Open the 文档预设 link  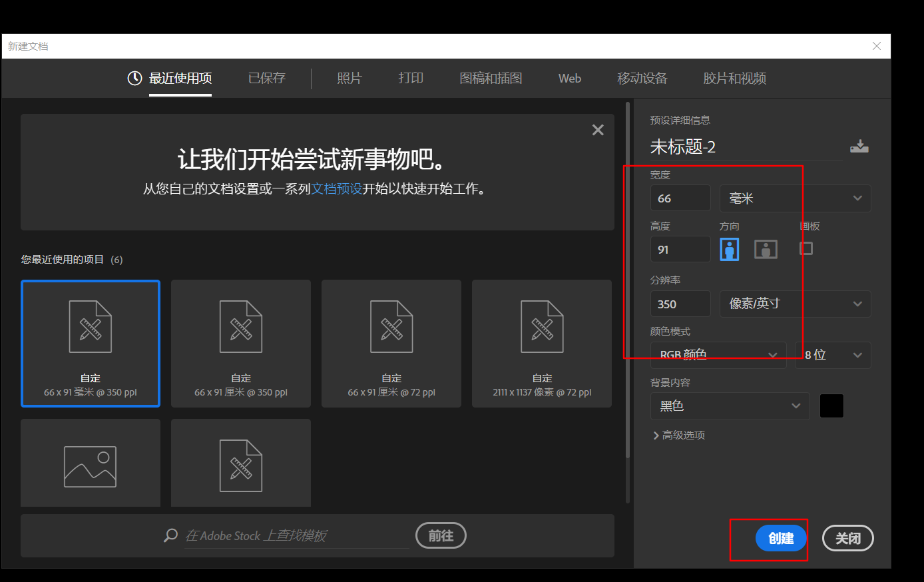[337, 189]
